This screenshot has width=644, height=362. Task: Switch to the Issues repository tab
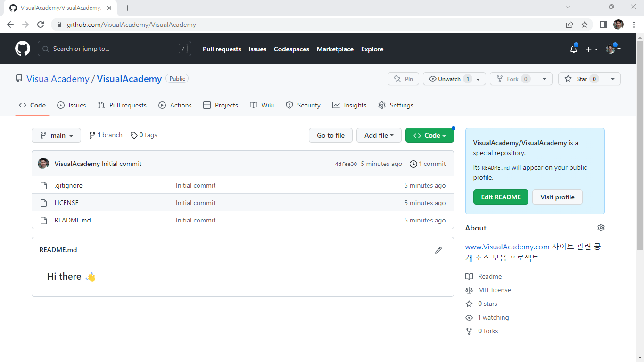[x=72, y=105]
